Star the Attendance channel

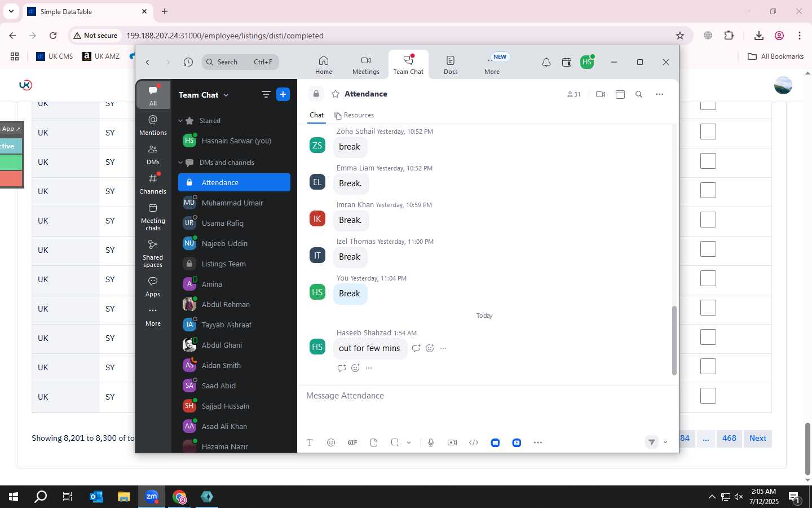[x=336, y=94]
